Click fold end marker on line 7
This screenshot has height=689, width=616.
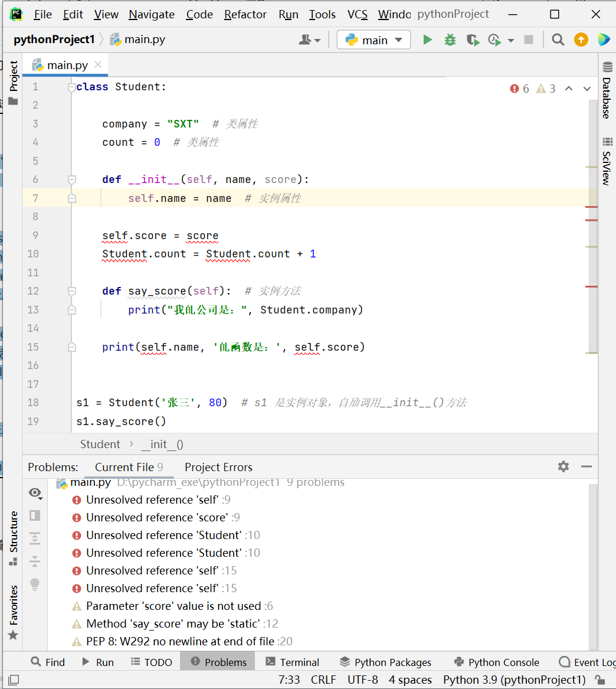72,198
